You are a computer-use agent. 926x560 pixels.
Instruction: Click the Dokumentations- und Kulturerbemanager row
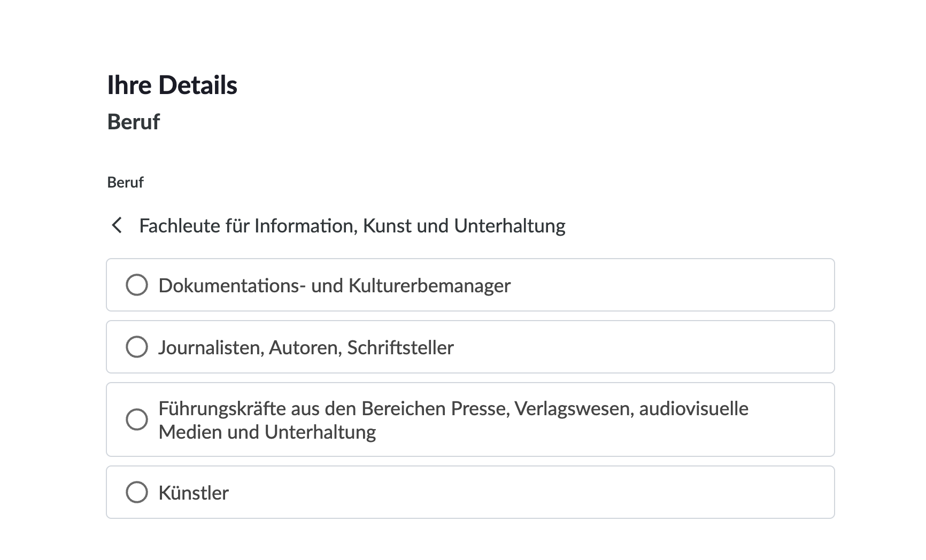[470, 285]
